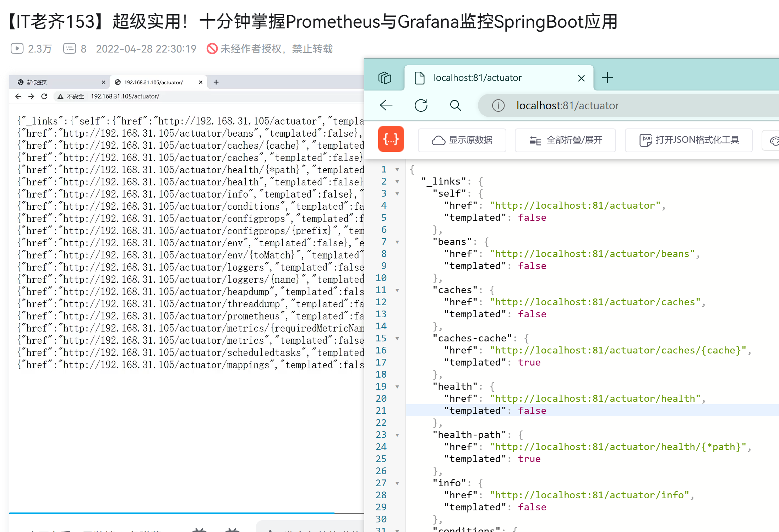Open the localhost:81/actuator/caches link
779x532 pixels.
point(595,302)
